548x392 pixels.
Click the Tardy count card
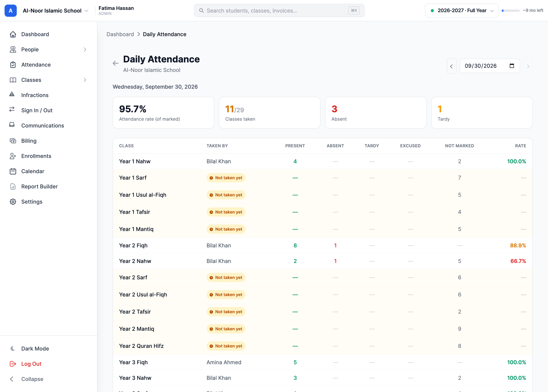click(x=482, y=113)
